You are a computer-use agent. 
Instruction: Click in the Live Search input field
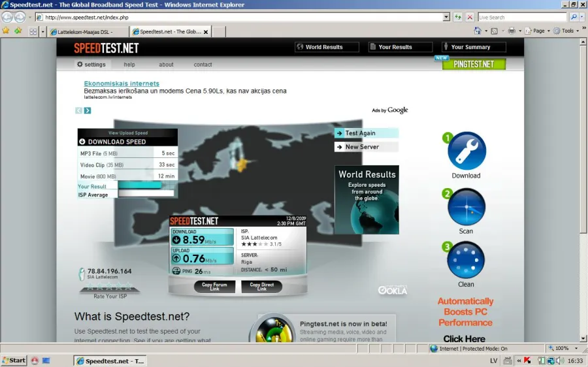pos(522,17)
